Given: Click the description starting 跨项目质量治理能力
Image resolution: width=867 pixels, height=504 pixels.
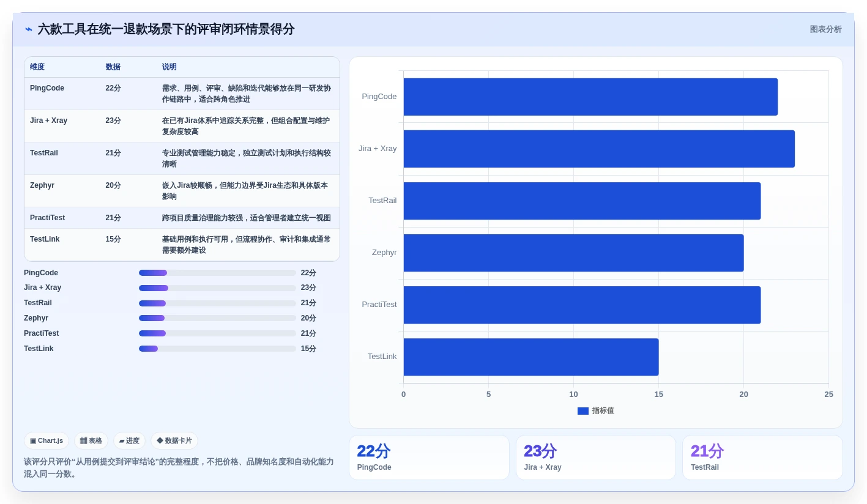Looking at the screenshot, I should click(x=247, y=218).
